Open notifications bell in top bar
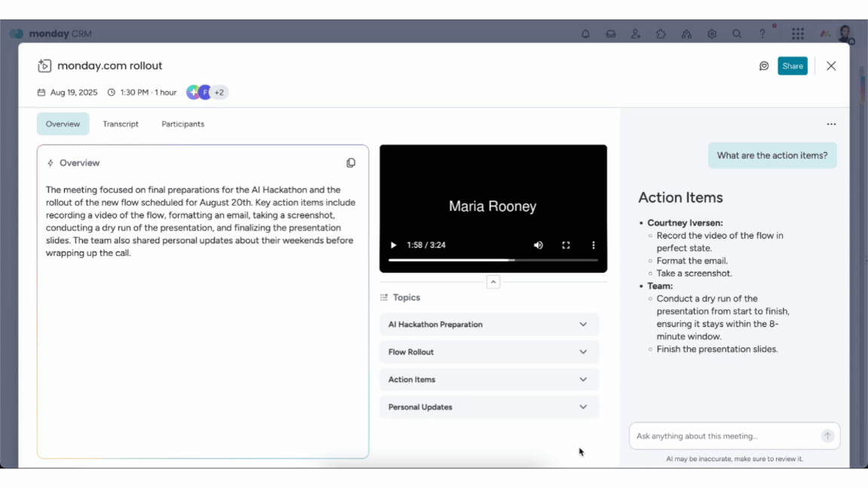868x488 pixels. [585, 34]
